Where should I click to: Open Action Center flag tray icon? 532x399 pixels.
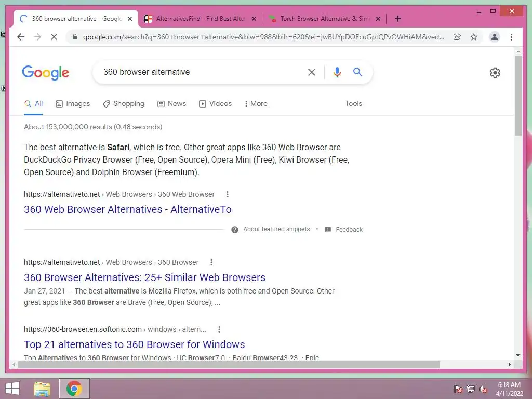pos(458,389)
